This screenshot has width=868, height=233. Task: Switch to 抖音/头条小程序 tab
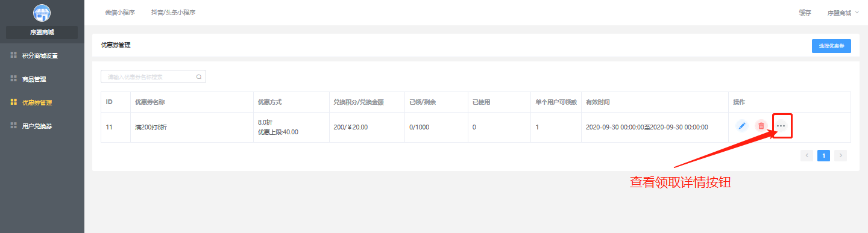pos(173,13)
